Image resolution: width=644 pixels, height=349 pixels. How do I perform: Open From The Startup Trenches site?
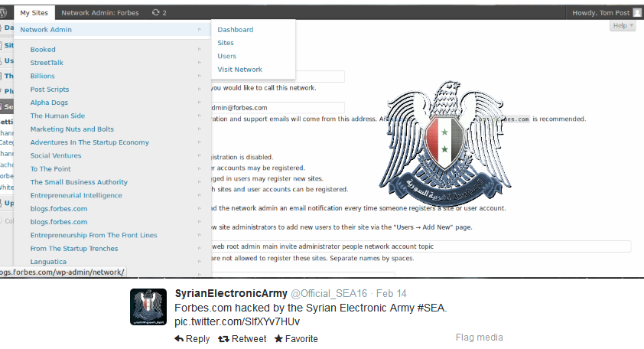pos(74,248)
